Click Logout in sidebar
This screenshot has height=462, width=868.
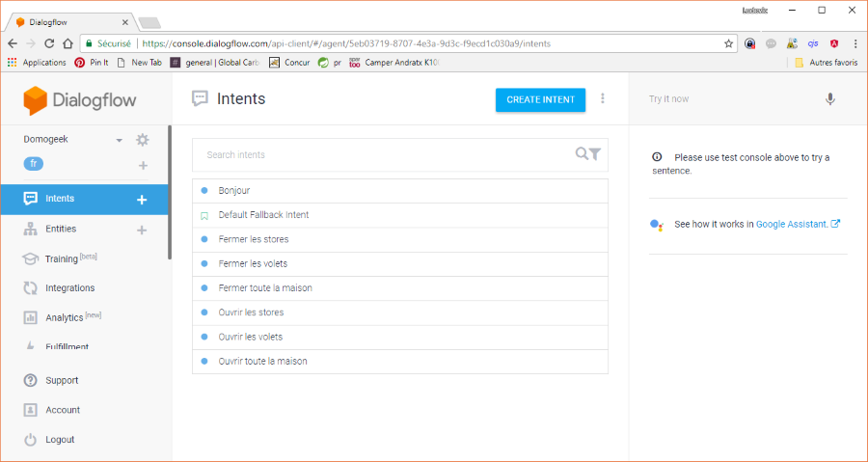click(60, 440)
